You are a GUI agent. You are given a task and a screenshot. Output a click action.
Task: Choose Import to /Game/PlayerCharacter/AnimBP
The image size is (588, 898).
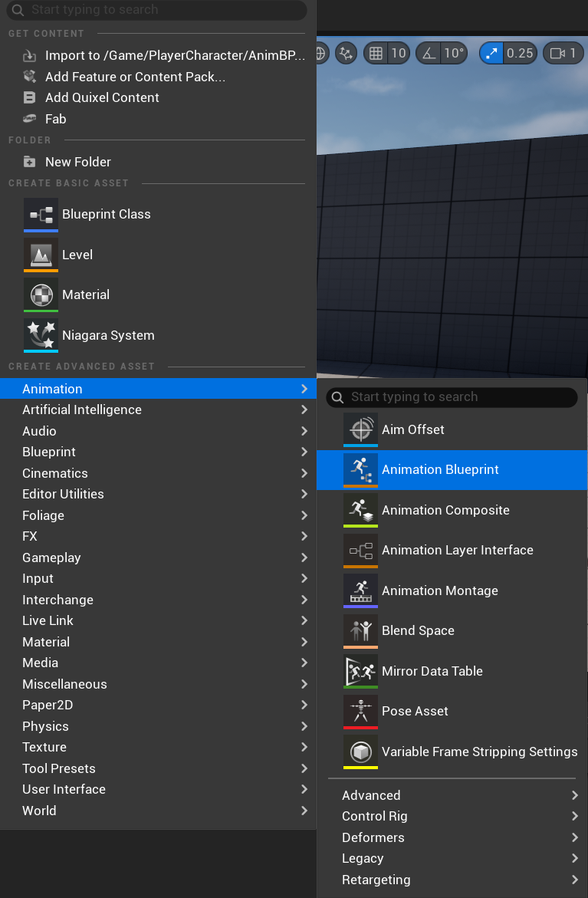158,55
